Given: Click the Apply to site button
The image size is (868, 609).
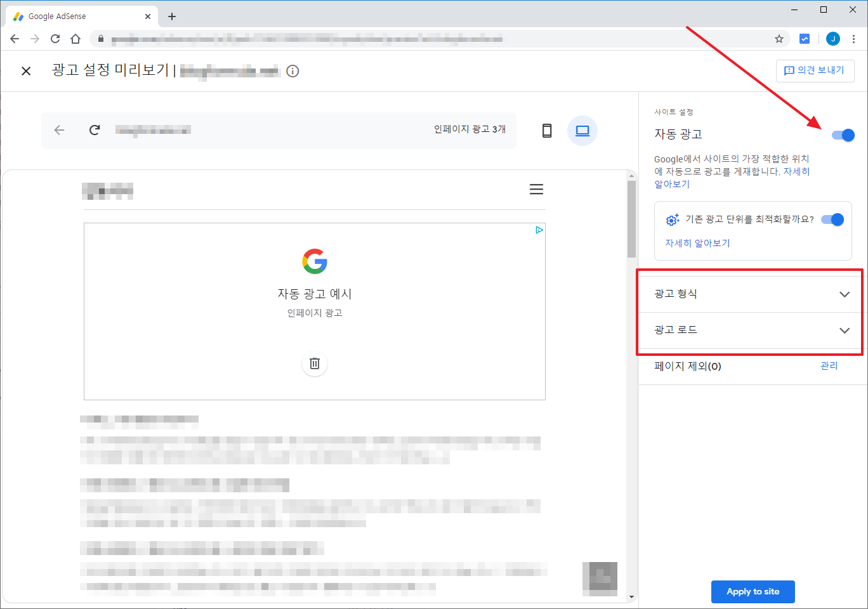Looking at the screenshot, I should (753, 591).
